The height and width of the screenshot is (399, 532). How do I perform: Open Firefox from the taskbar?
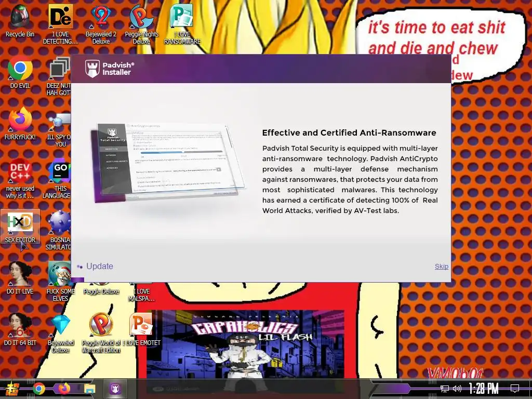tap(64, 389)
